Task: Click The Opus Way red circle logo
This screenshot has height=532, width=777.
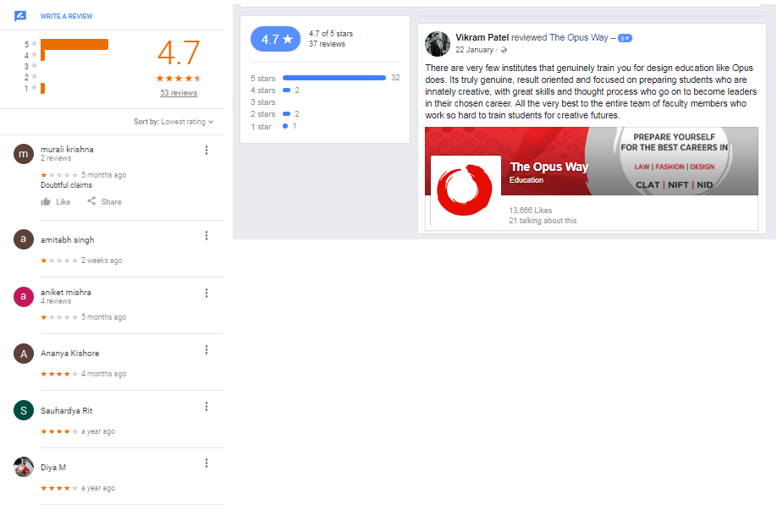Action: tap(466, 190)
